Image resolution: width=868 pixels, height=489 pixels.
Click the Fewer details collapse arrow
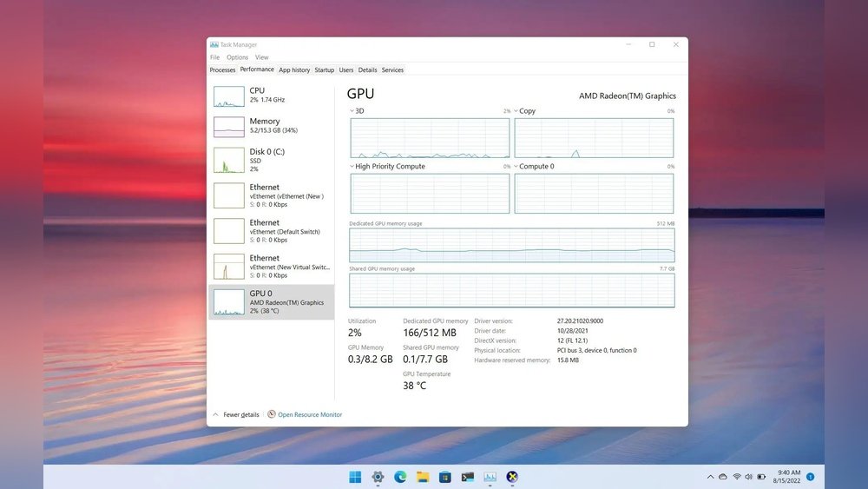pos(216,414)
